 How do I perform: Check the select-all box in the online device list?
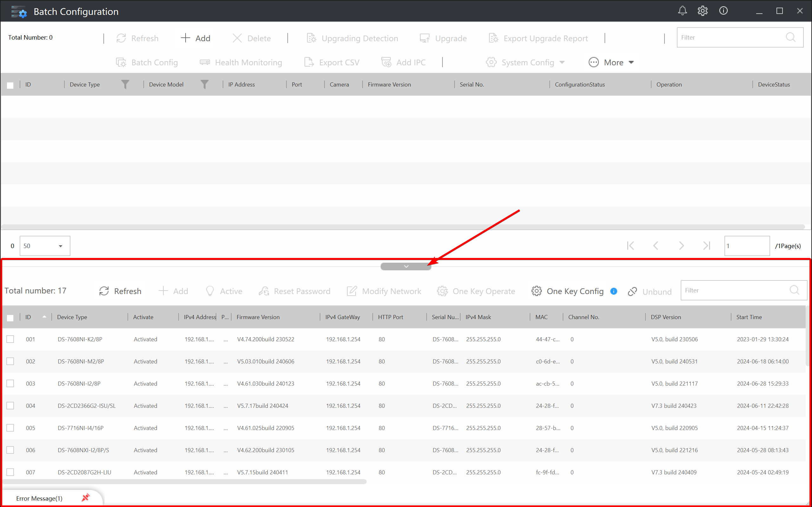[10, 318]
